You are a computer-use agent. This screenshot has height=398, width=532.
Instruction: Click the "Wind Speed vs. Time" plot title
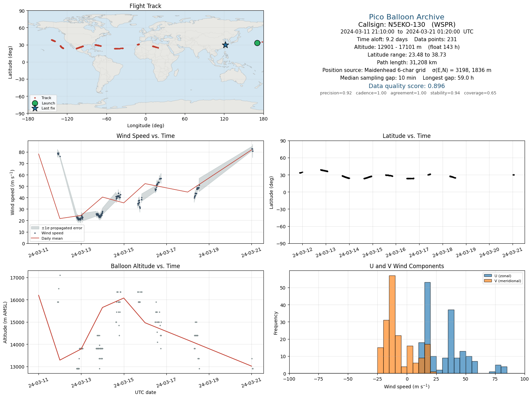pos(146,136)
